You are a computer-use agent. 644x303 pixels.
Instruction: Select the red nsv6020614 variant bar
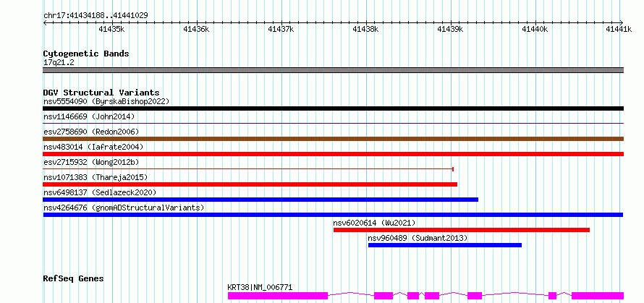(462, 230)
